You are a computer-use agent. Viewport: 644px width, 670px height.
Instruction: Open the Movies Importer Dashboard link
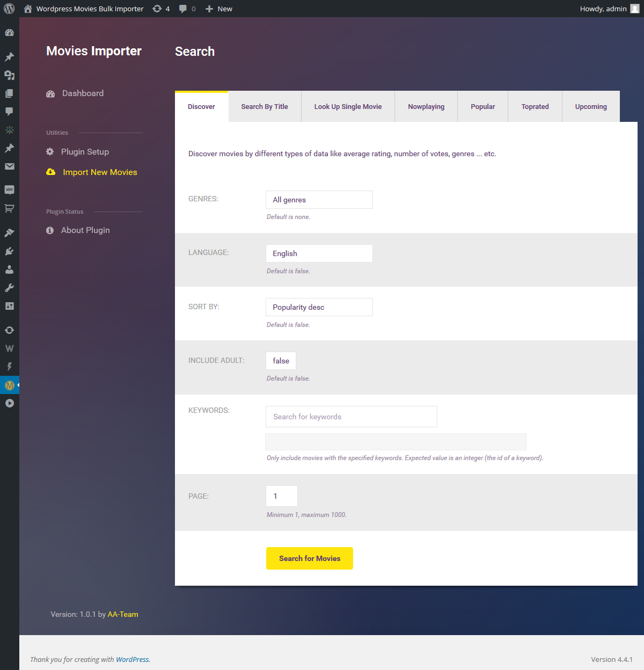(x=75, y=93)
